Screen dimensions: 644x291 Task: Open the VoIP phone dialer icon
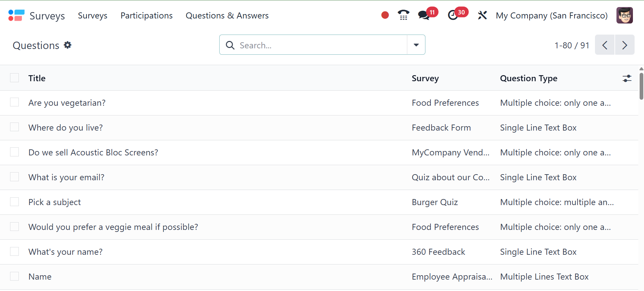403,15
